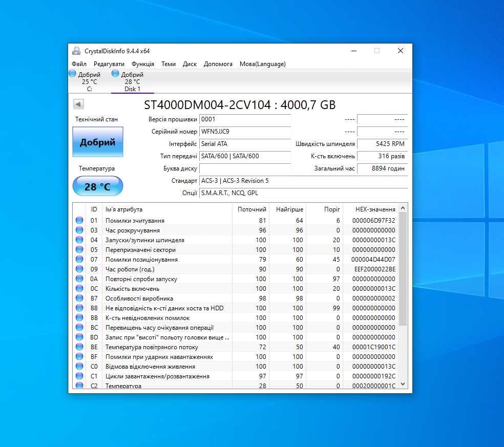Screen dimensions: 504x447
Task: Click status icon of attribute C0
Action: [79, 366]
